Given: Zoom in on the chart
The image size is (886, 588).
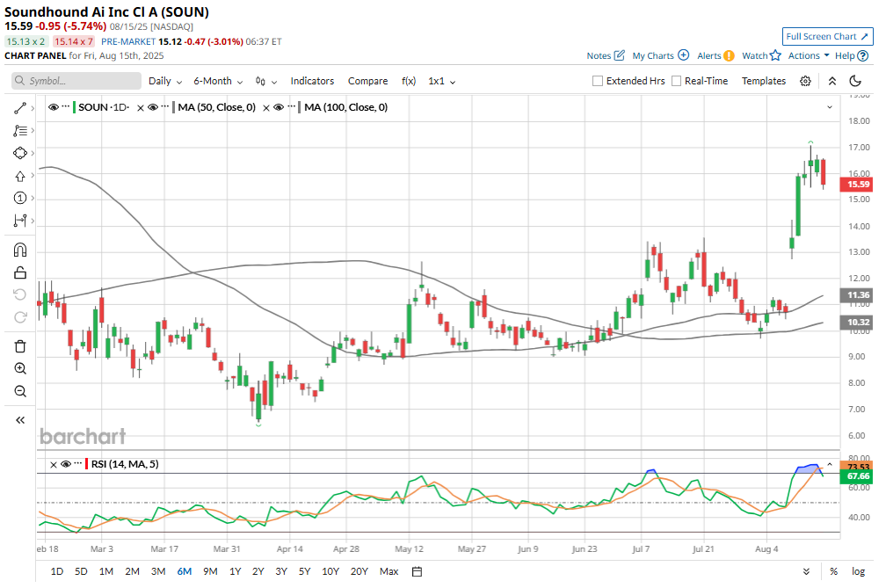Looking at the screenshot, I should click(x=20, y=368).
